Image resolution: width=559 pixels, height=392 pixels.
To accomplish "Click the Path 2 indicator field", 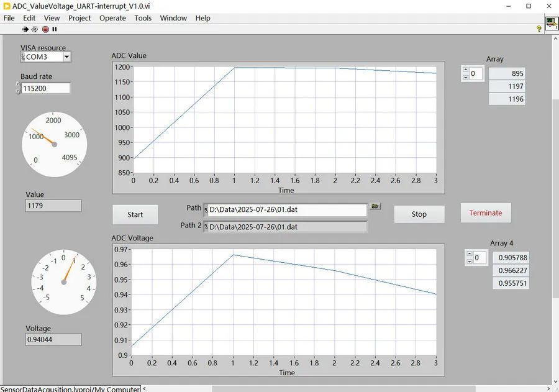I will click(285, 227).
